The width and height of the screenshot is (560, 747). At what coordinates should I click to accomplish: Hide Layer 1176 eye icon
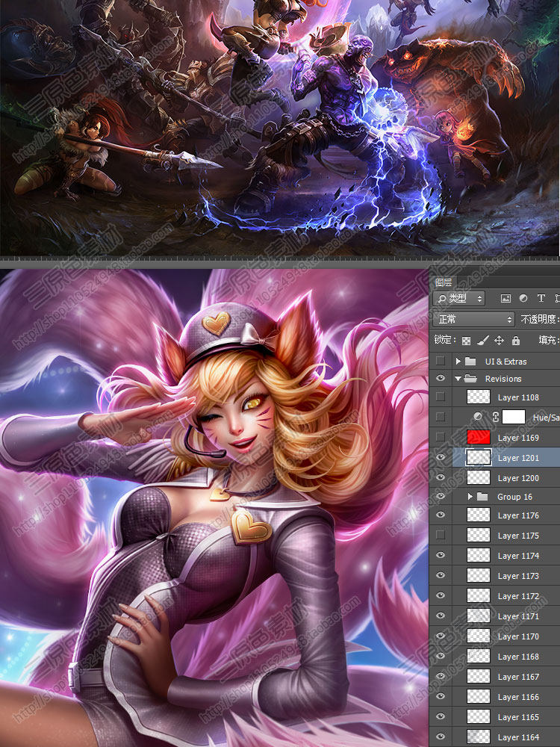click(x=441, y=515)
